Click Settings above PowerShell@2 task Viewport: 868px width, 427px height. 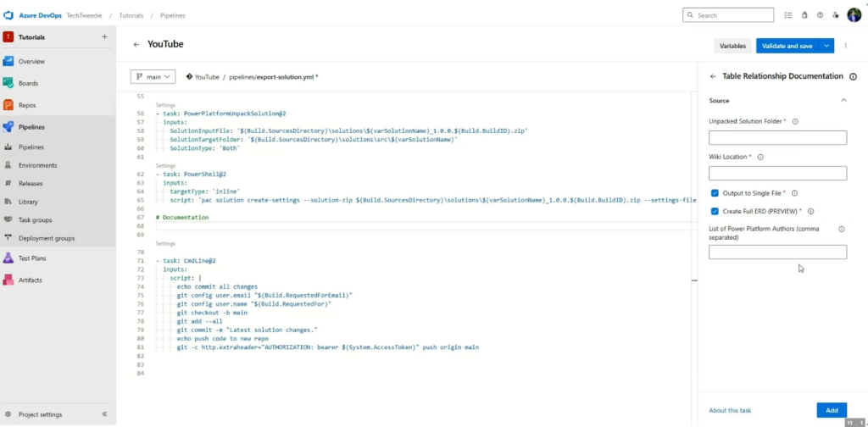pos(165,165)
